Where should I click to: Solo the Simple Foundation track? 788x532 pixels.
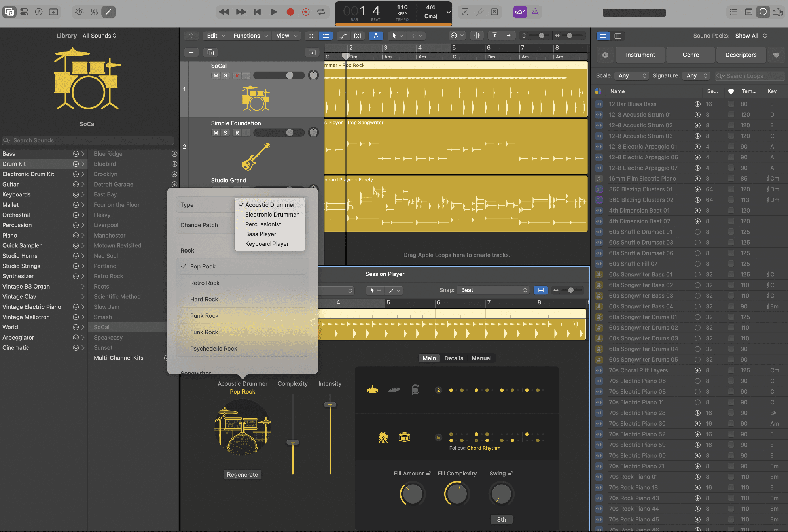pyautogui.click(x=225, y=133)
